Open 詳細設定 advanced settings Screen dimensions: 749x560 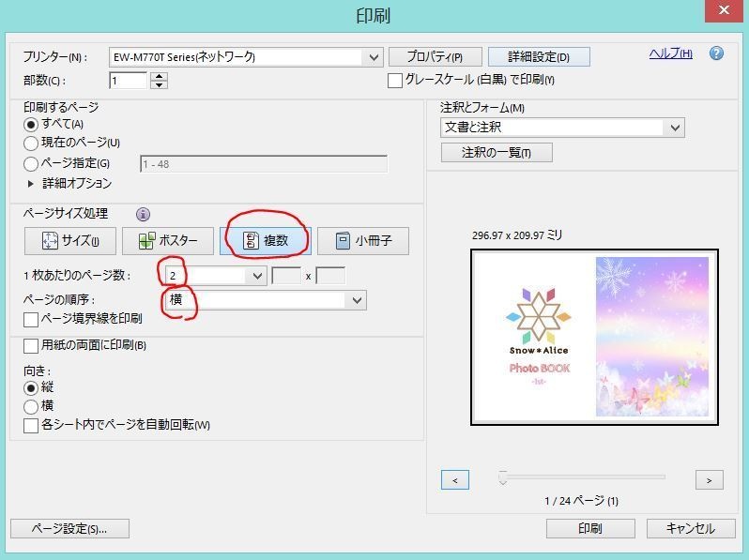(539, 57)
